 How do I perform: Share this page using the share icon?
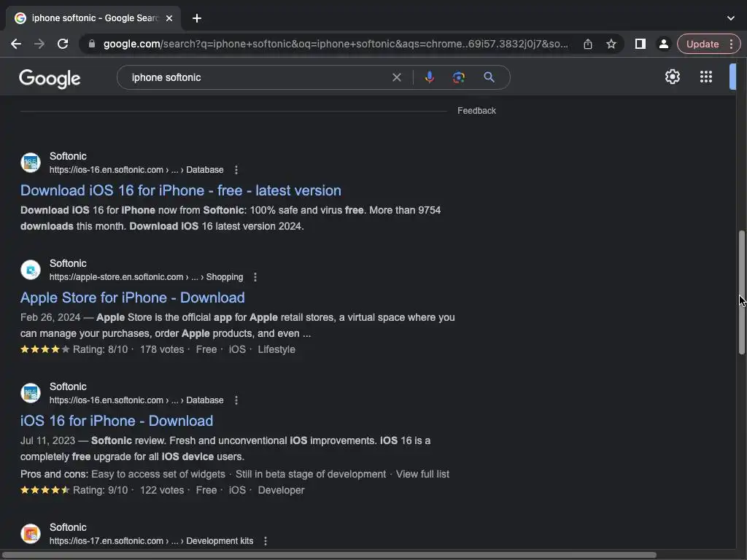click(x=588, y=44)
